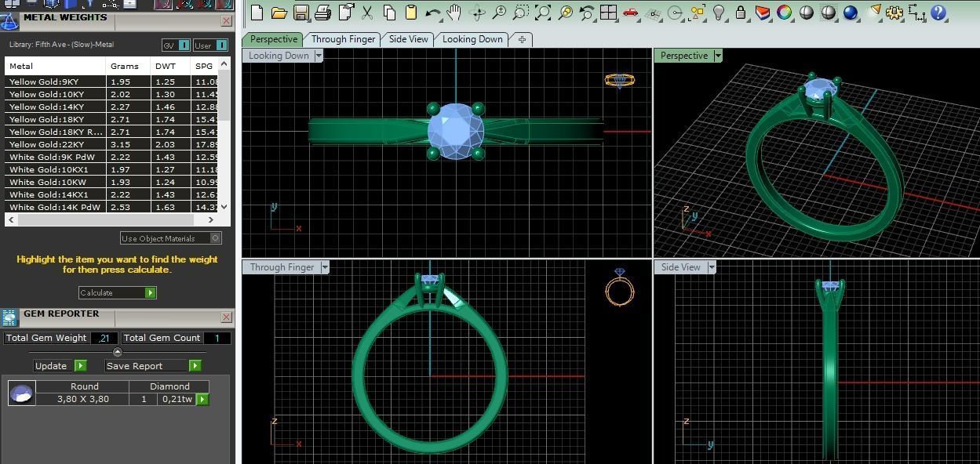Zoom to extents of the model
Viewport: 980px width, 464px height.
point(543,13)
